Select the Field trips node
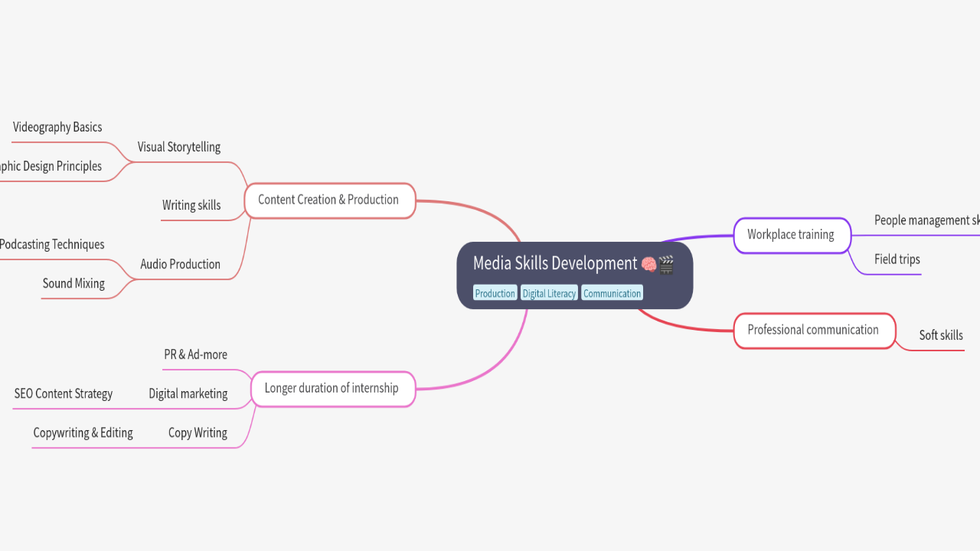 pyautogui.click(x=897, y=259)
